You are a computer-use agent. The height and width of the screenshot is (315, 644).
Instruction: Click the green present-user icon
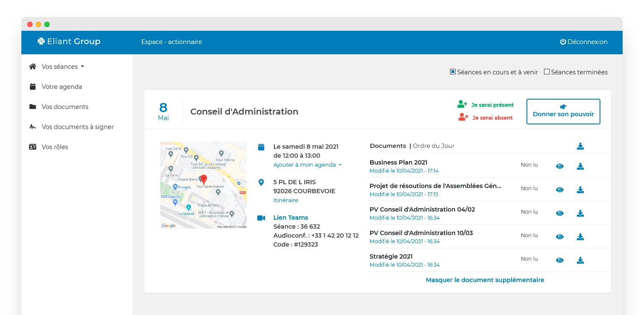462,104
